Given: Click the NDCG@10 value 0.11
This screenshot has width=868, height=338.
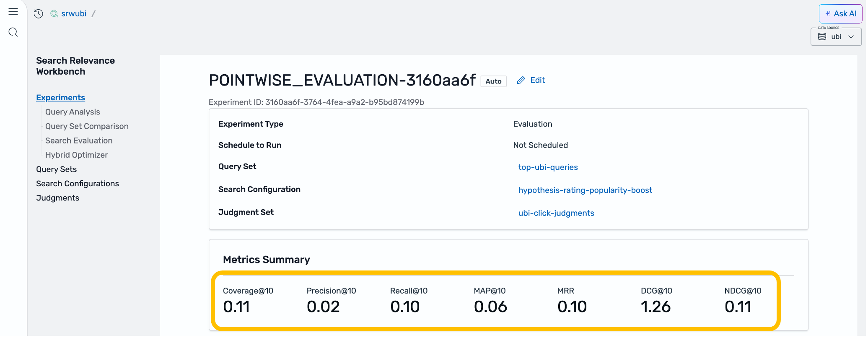Looking at the screenshot, I should (x=738, y=307).
